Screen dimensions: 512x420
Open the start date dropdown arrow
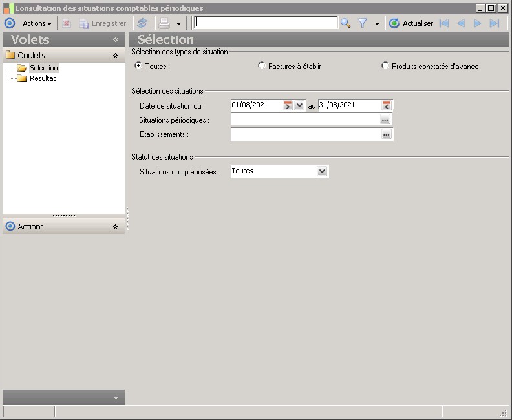(x=299, y=105)
